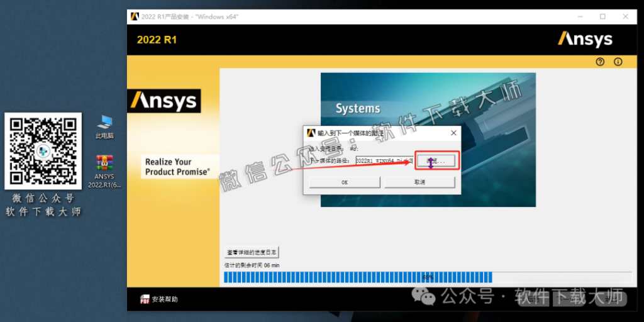Click the Systems banner image
The image size is (644, 322).
coord(428,140)
